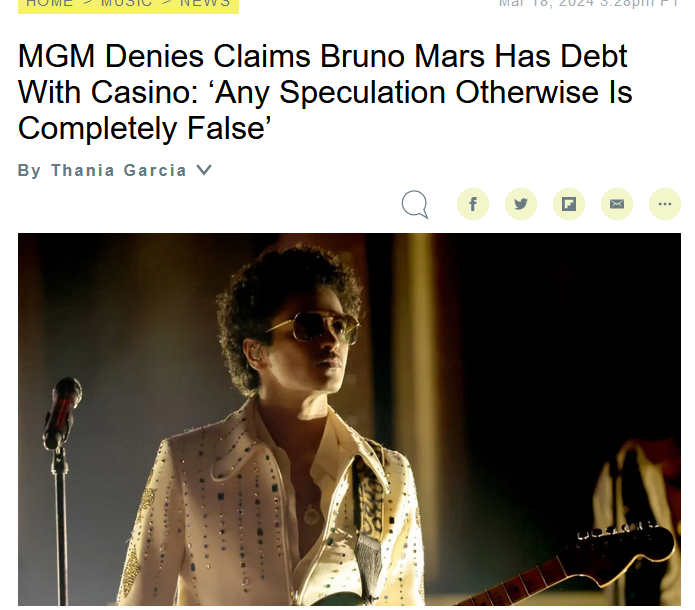Go to the HOME breadcrumb
Screen dimensions: 695x610
click(50, 4)
